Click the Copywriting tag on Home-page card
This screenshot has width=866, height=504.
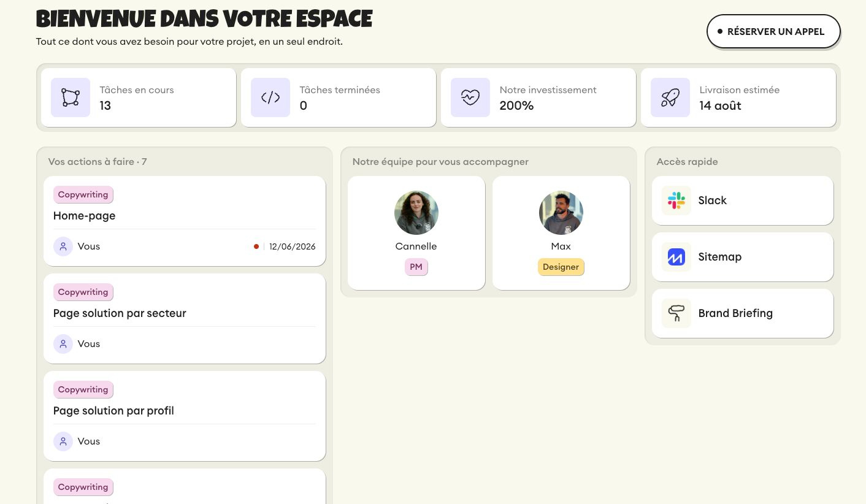pos(83,194)
